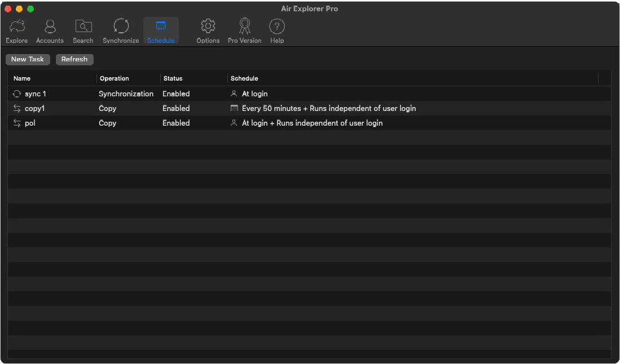
Task: Open the Search tool
Action: (x=83, y=30)
